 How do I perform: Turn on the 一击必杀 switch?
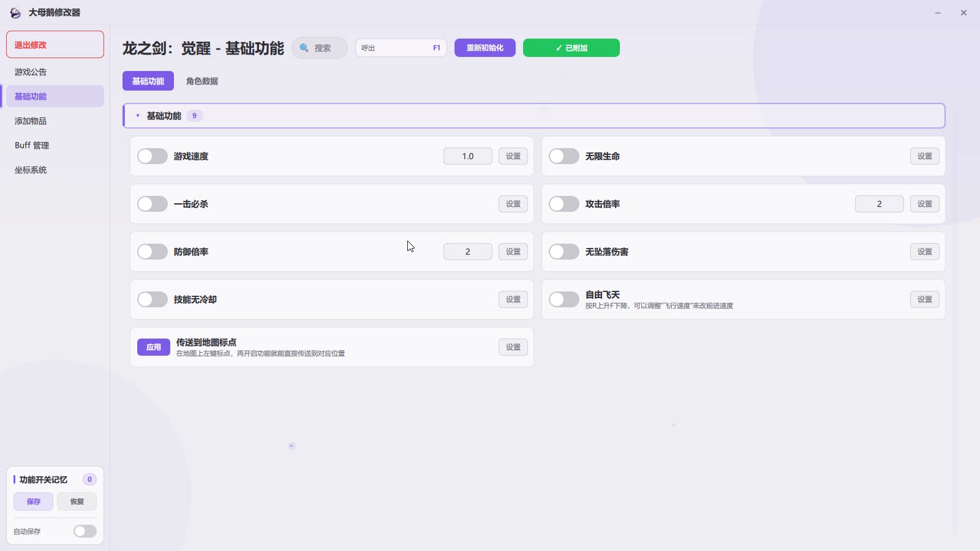(x=153, y=204)
